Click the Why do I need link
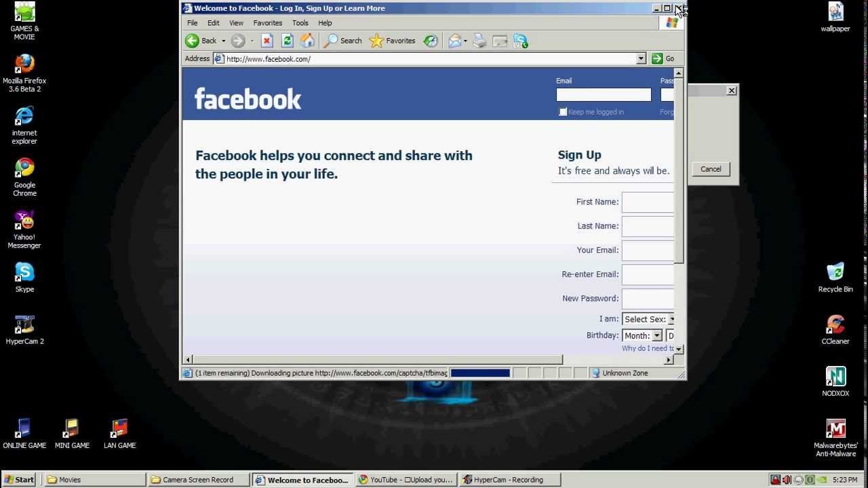Viewport: 868px width, 488px height. [648, 348]
